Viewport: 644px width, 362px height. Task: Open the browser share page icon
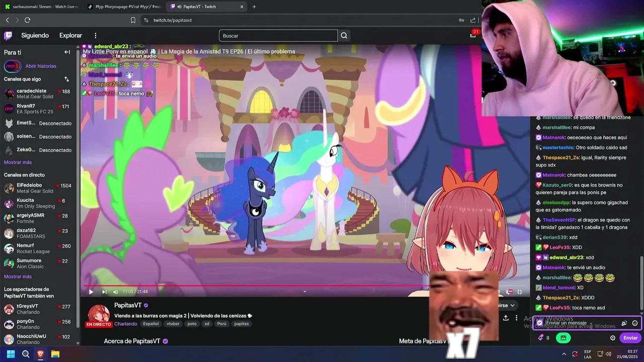(472, 20)
